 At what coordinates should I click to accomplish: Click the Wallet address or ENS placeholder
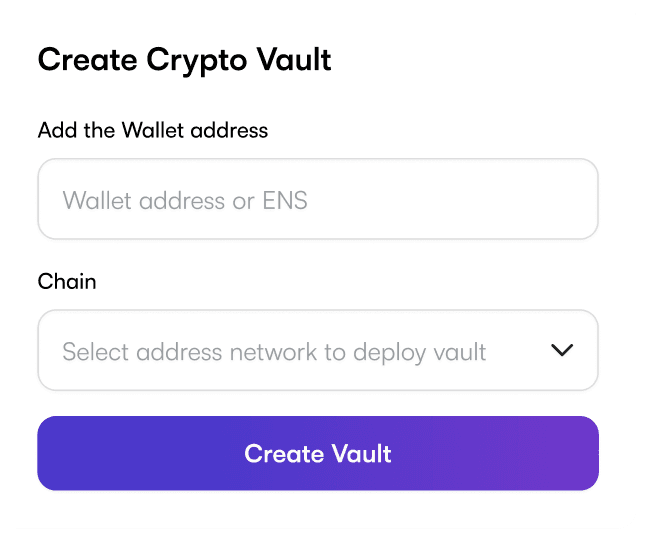click(185, 200)
